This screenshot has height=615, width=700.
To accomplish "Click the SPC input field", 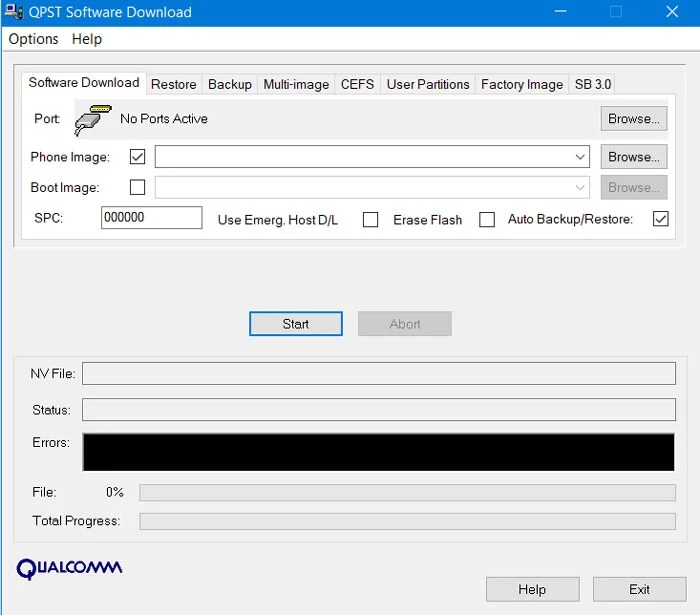I will click(151, 217).
